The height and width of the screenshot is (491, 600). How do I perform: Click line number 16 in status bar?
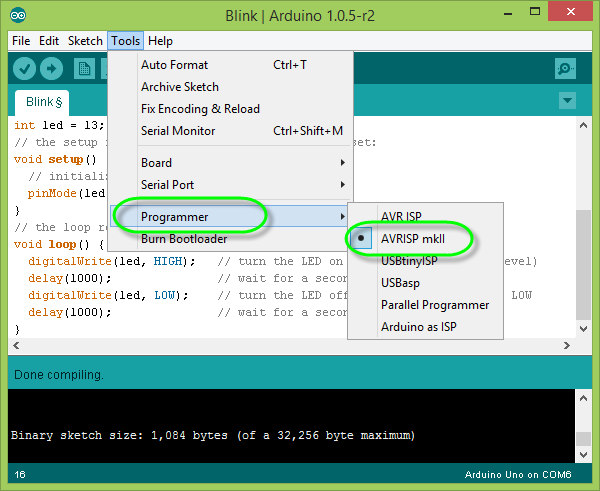click(20, 475)
